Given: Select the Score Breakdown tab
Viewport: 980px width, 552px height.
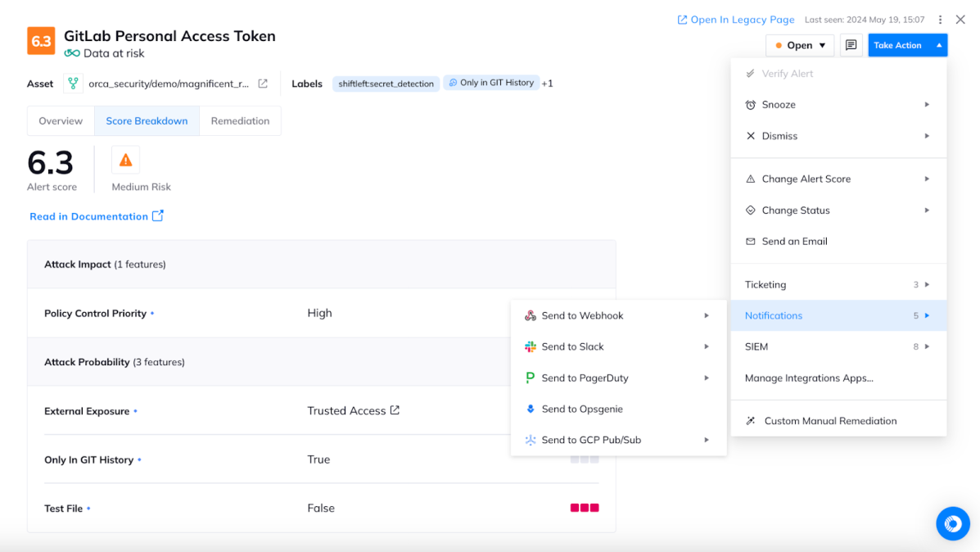Looking at the screenshot, I should (x=147, y=120).
